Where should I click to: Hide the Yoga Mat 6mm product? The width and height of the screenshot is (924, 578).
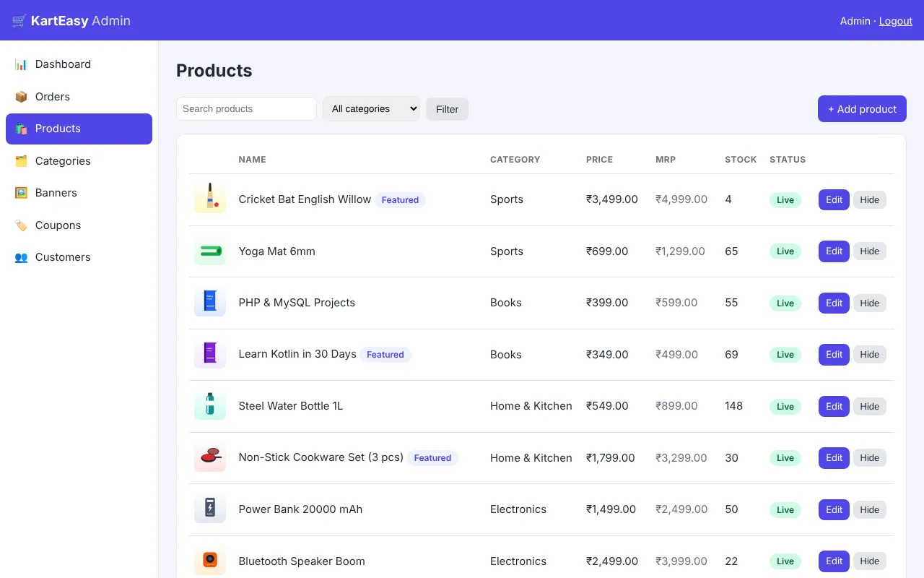coord(870,251)
